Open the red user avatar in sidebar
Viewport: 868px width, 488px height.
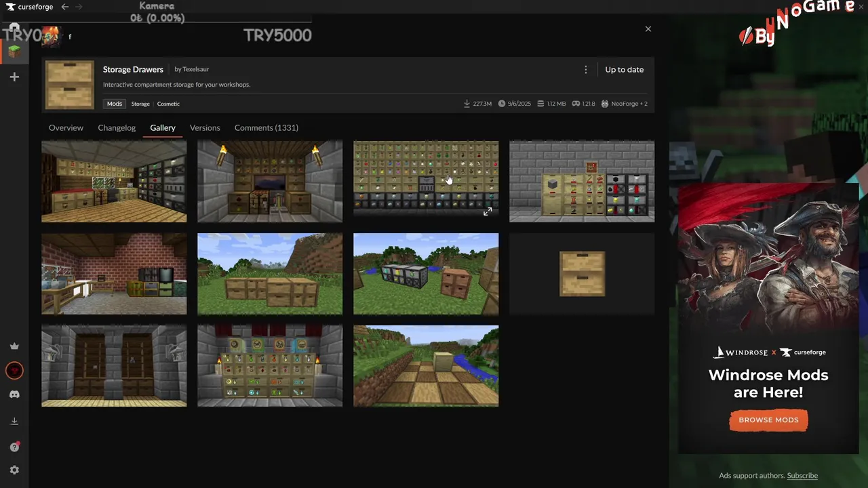pyautogui.click(x=14, y=371)
